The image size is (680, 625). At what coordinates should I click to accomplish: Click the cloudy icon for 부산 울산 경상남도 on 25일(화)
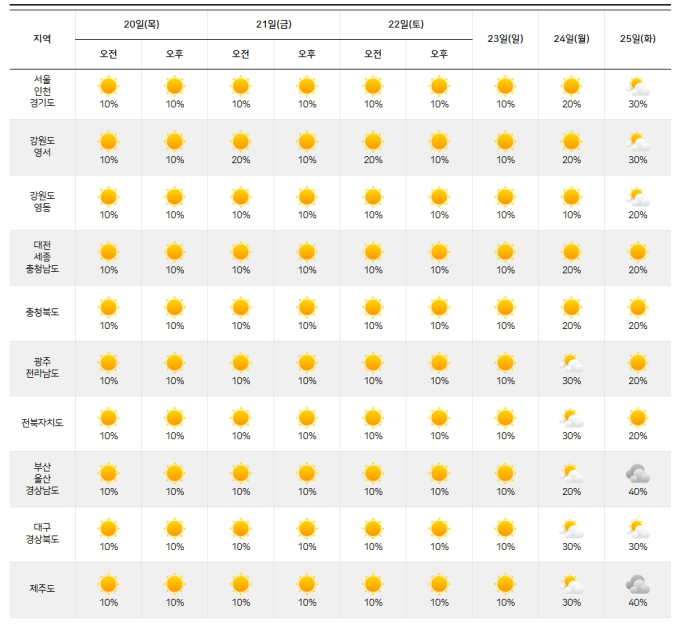click(638, 474)
